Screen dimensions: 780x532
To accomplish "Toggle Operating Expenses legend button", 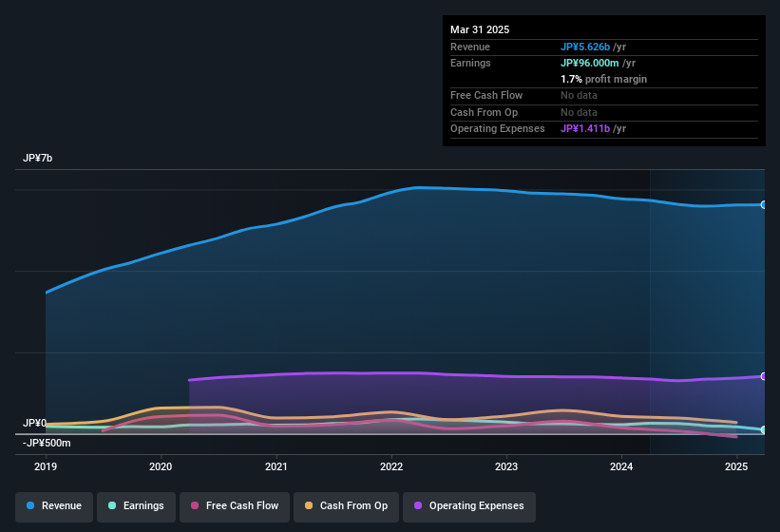I will pos(469,507).
